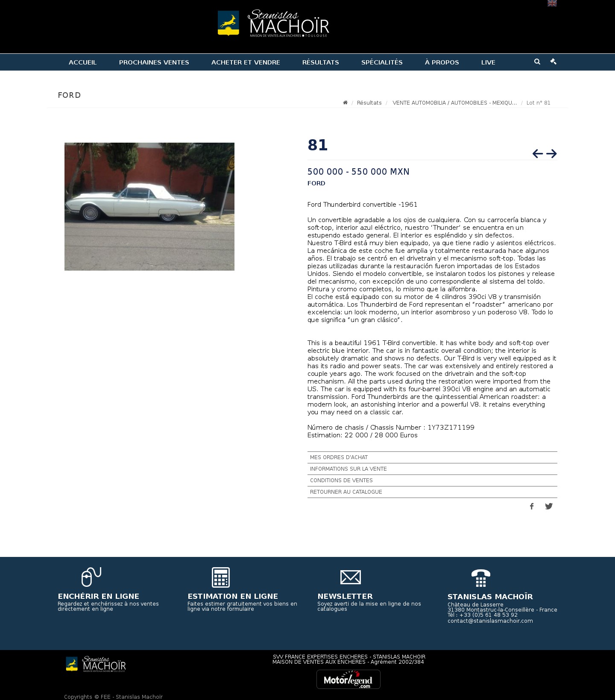Click the Ford Thunderbird convertible -1961 title
615x700 pixels.
363,205
